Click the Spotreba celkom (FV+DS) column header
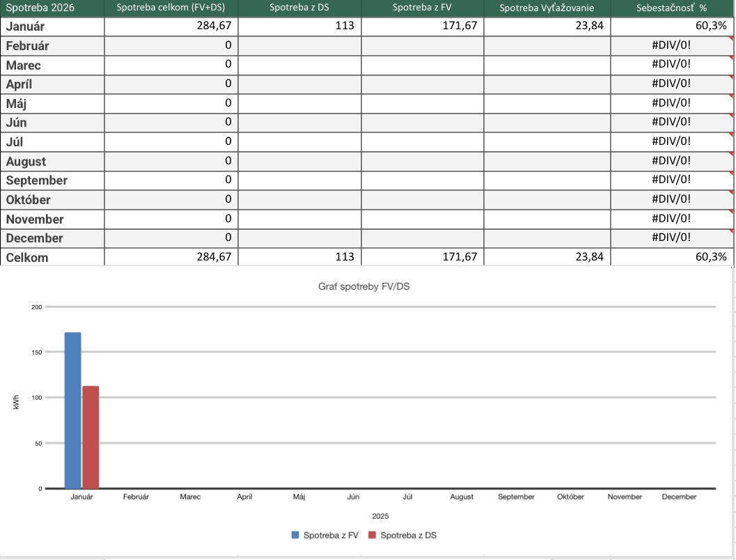Viewport: 736px width, 560px height. click(x=171, y=8)
